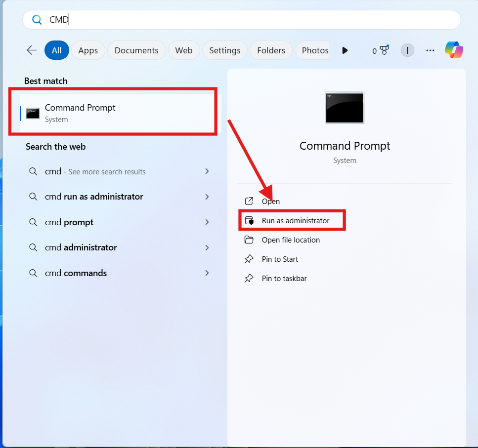Open the user account avatar menu
The height and width of the screenshot is (448, 478).
(x=407, y=50)
